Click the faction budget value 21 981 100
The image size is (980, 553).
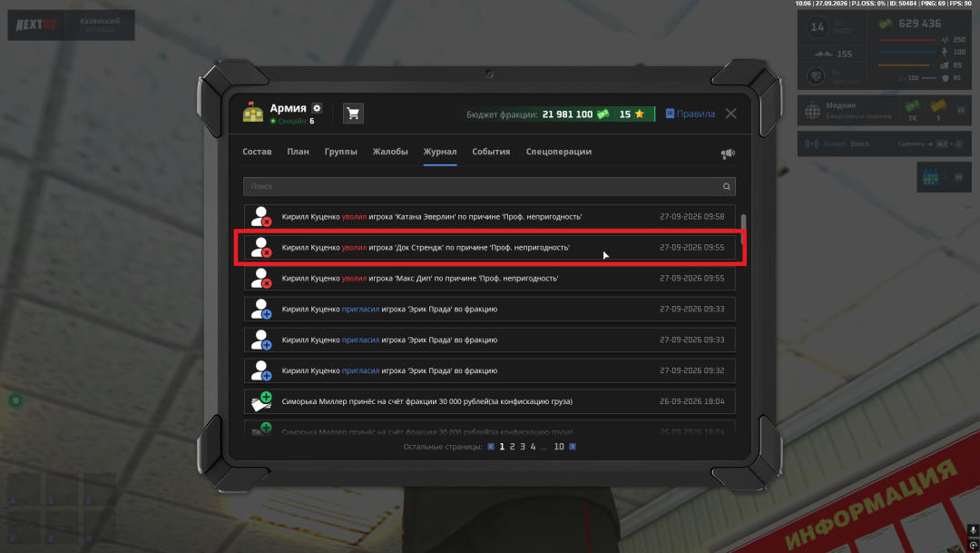point(567,114)
